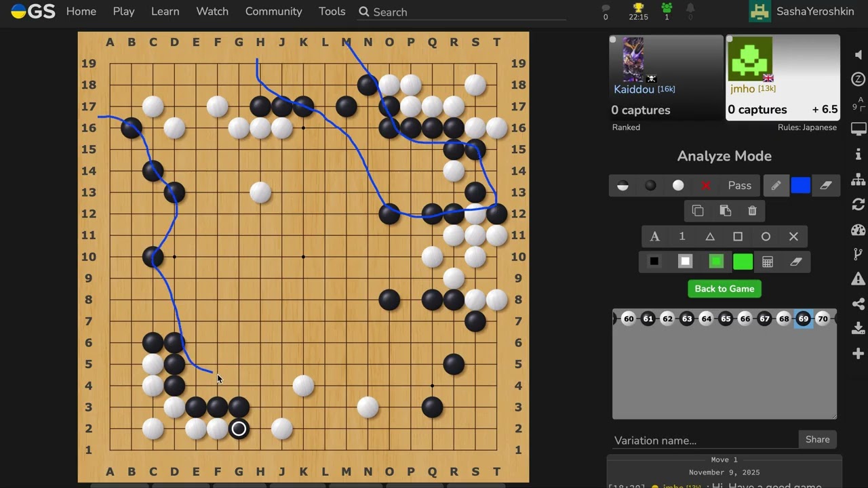Click the Search field in navbar

tap(462, 12)
